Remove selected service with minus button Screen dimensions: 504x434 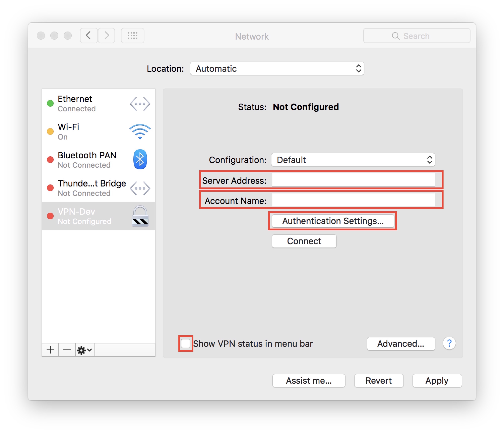point(67,350)
